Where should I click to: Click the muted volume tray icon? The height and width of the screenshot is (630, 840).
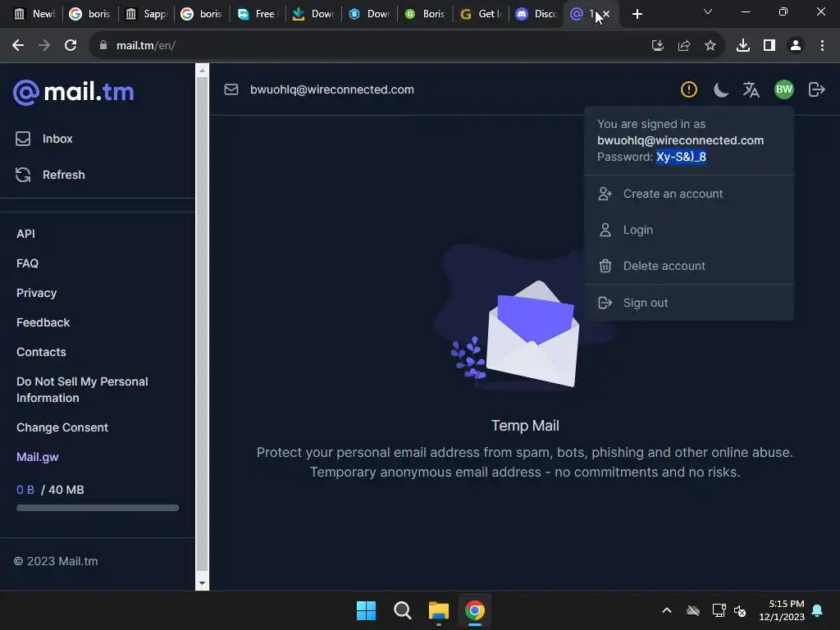[x=741, y=610]
